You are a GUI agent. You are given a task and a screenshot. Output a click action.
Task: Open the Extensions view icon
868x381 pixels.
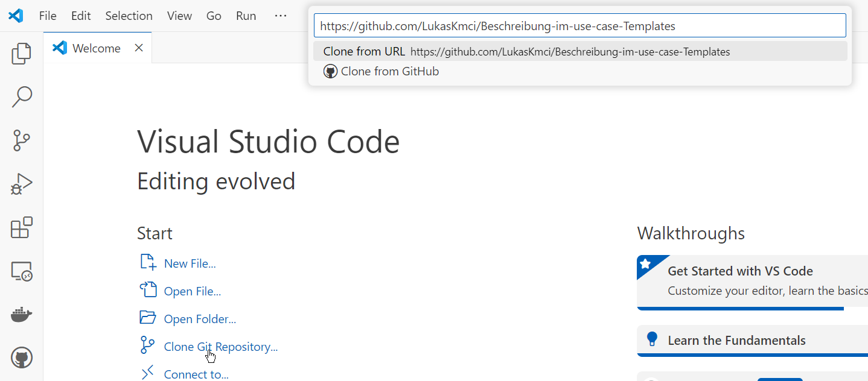tap(22, 227)
